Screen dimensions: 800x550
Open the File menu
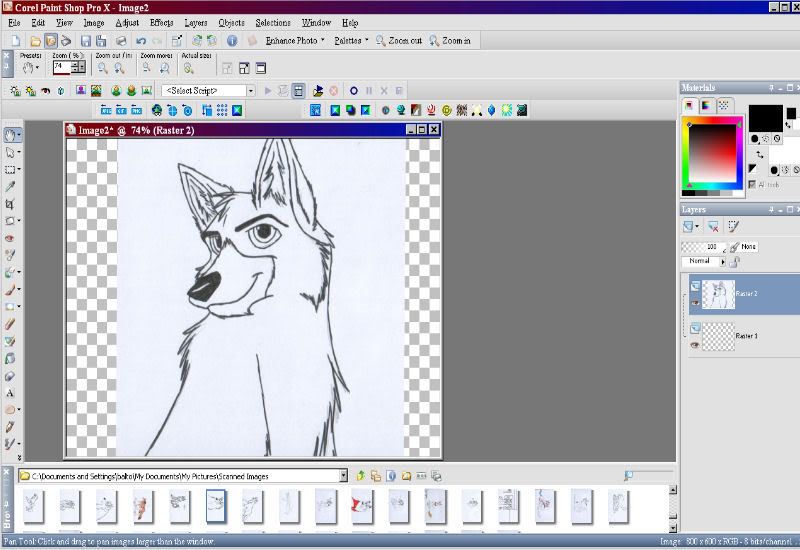[14, 23]
